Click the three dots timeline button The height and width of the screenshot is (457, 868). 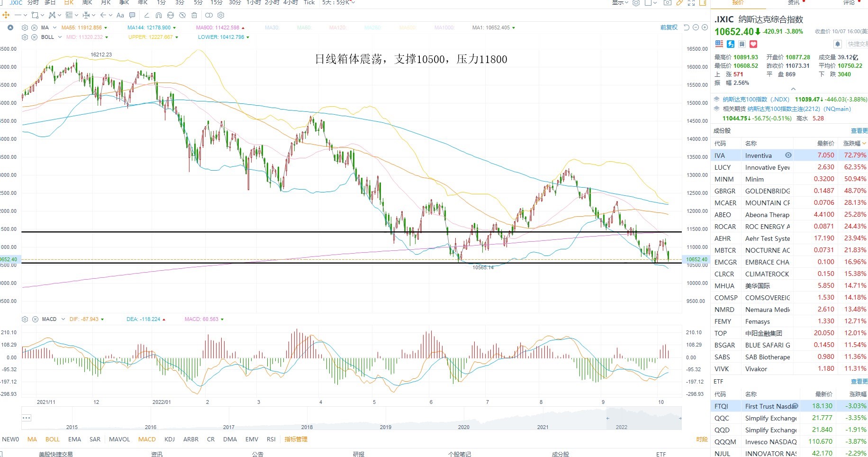(x=27, y=418)
